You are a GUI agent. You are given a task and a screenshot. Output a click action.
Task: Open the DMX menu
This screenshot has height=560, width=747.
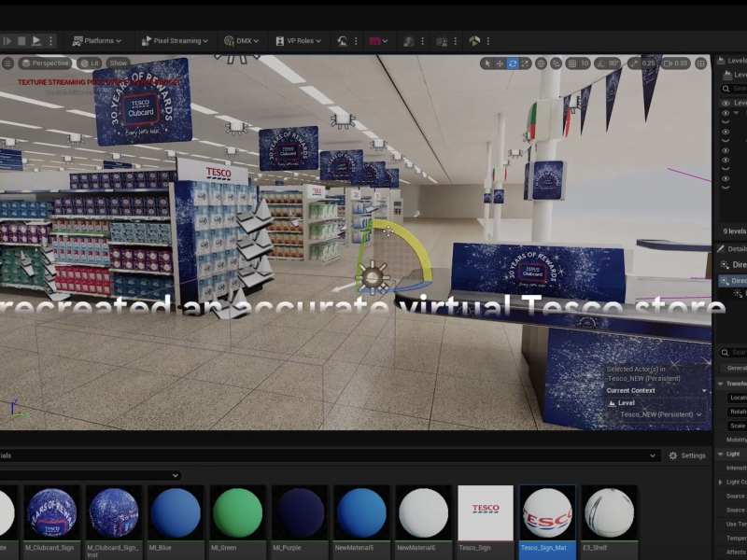pos(241,41)
